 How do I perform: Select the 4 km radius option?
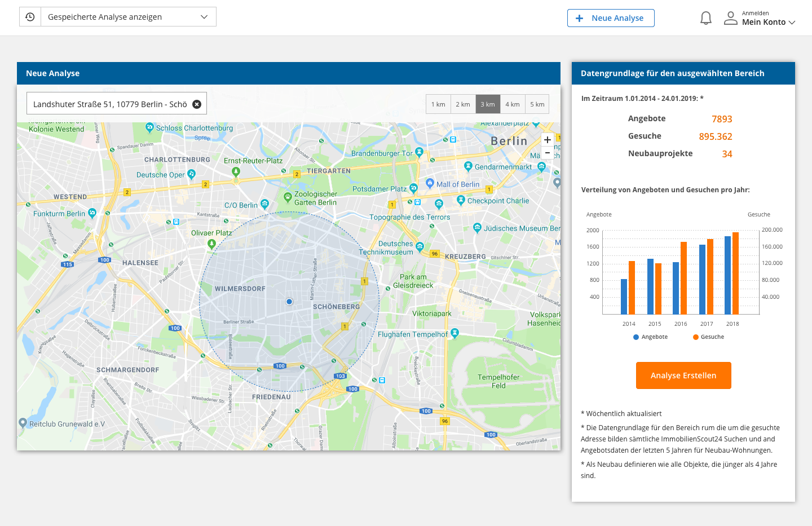point(513,104)
